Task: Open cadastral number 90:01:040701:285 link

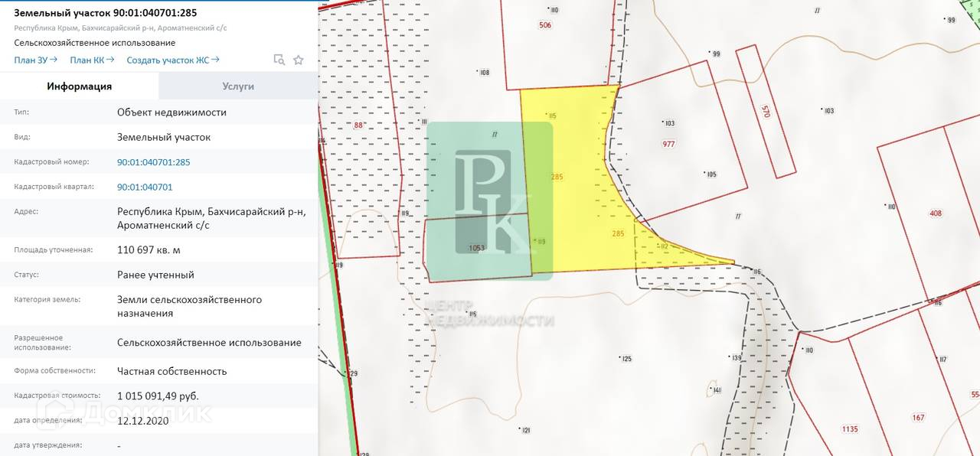Action: point(154,162)
